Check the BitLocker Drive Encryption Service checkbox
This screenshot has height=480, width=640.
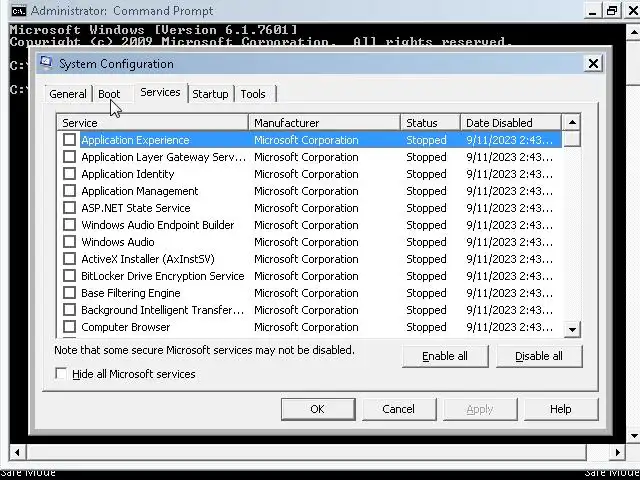[x=69, y=276]
